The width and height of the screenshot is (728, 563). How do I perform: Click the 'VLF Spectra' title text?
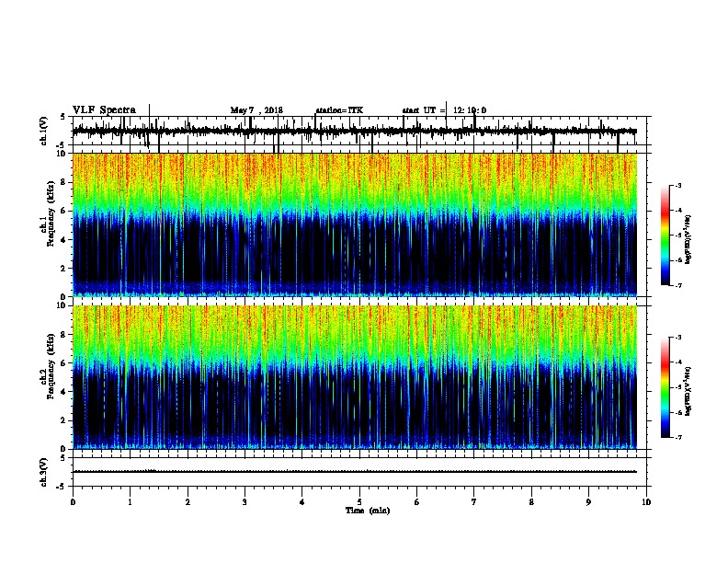click(104, 110)
